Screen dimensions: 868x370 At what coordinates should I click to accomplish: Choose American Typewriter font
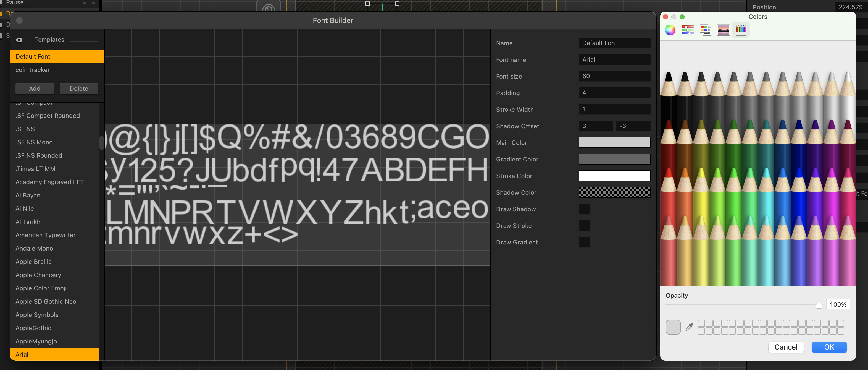[x=55, y=235]
